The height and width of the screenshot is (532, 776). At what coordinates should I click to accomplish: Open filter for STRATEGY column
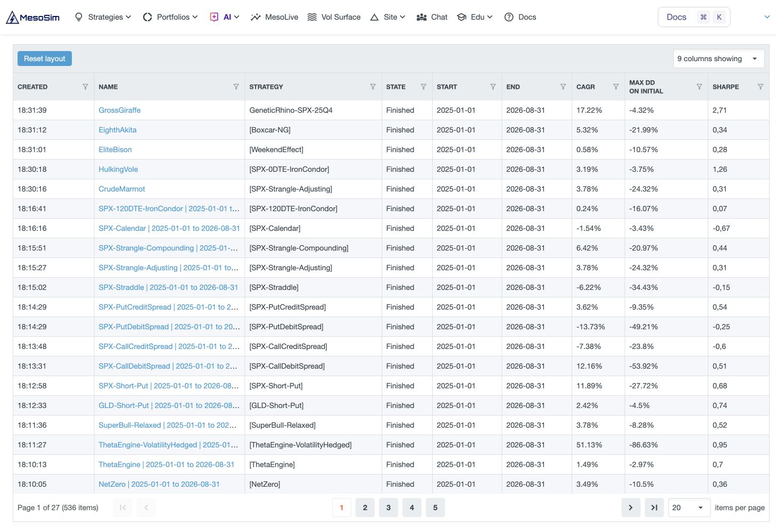373,87
